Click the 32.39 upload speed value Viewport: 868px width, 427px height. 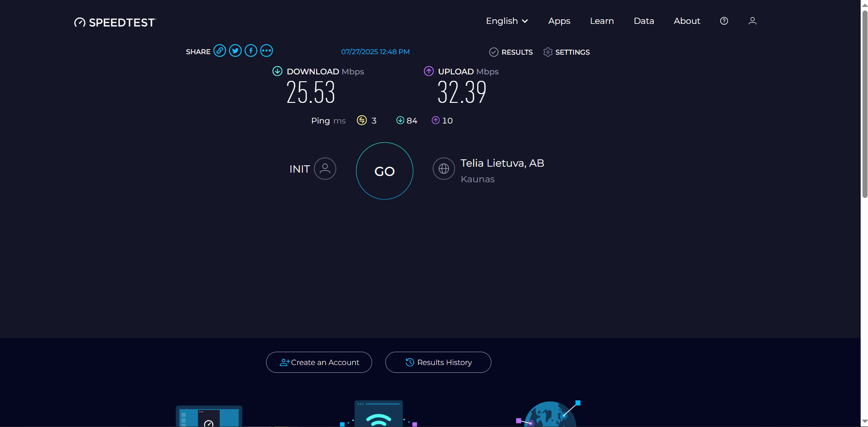pyautogui.click(x=462, y=92)
